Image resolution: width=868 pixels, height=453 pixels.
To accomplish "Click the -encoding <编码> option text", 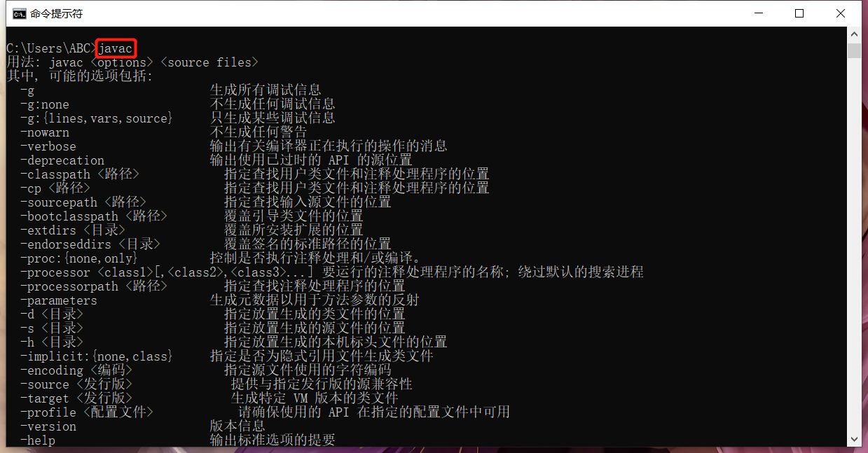I will point(76,370).
